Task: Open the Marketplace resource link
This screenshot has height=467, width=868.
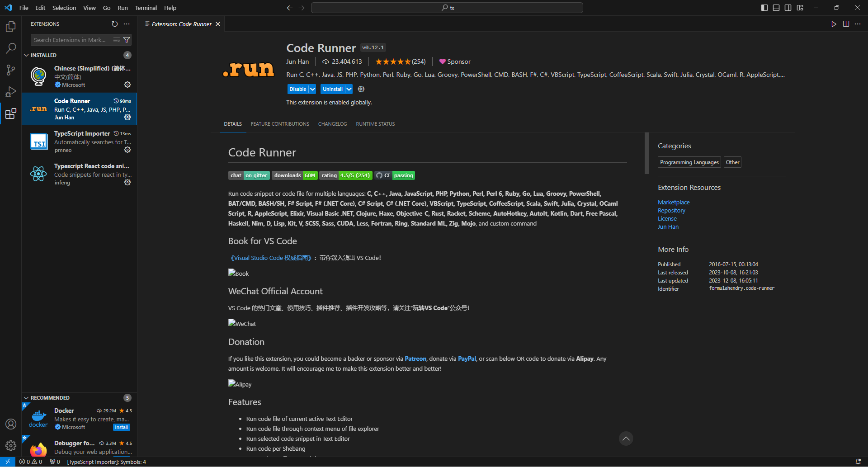Action: tap(674, 202)
